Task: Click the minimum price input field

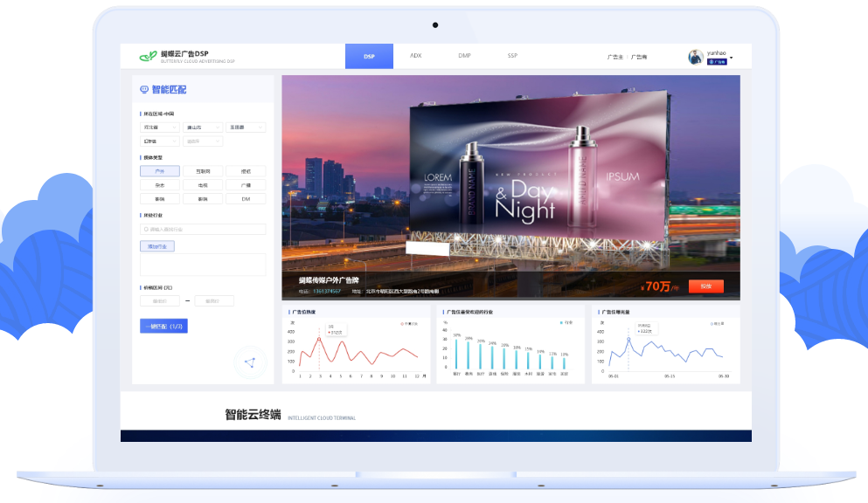Action: point(159,300)
